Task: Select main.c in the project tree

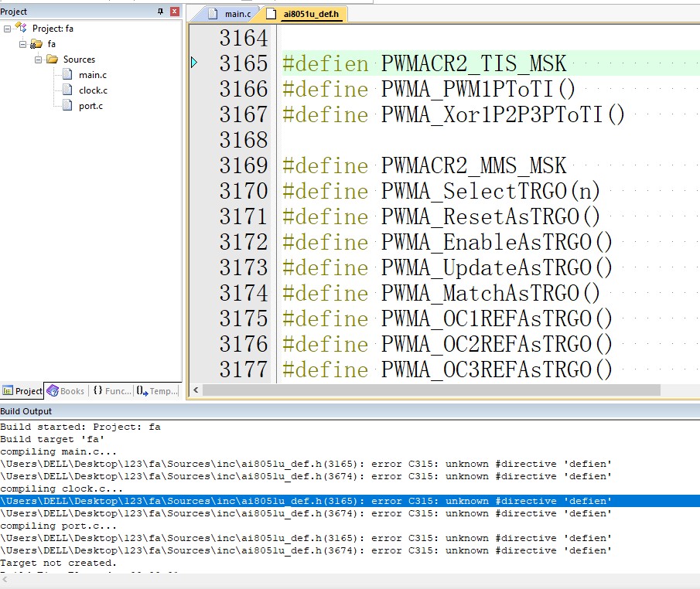Action: click(x=92, y=75)
